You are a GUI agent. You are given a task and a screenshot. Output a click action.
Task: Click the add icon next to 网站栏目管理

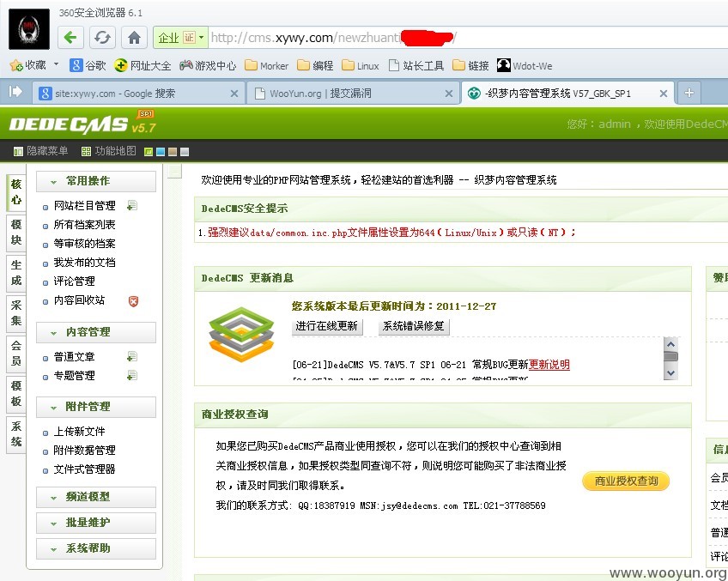(x=132, y=205)
